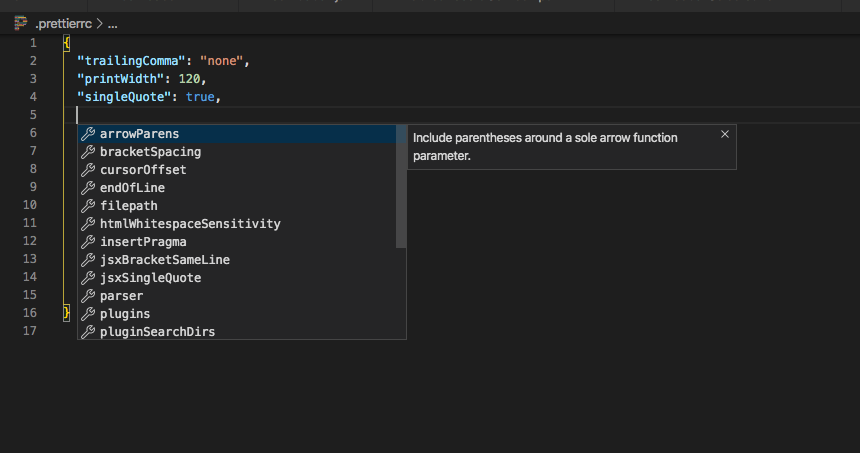Click the wrench icon beside plugins

[88, 314]
